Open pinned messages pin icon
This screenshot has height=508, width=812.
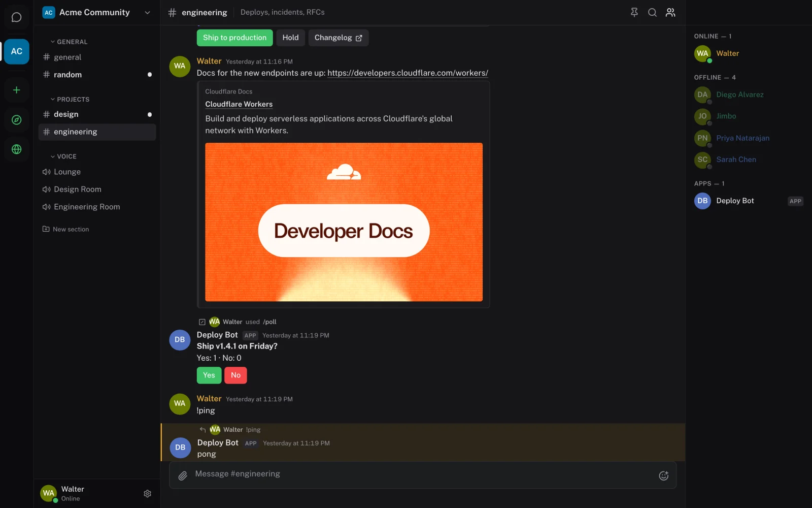tap(634, 12)
